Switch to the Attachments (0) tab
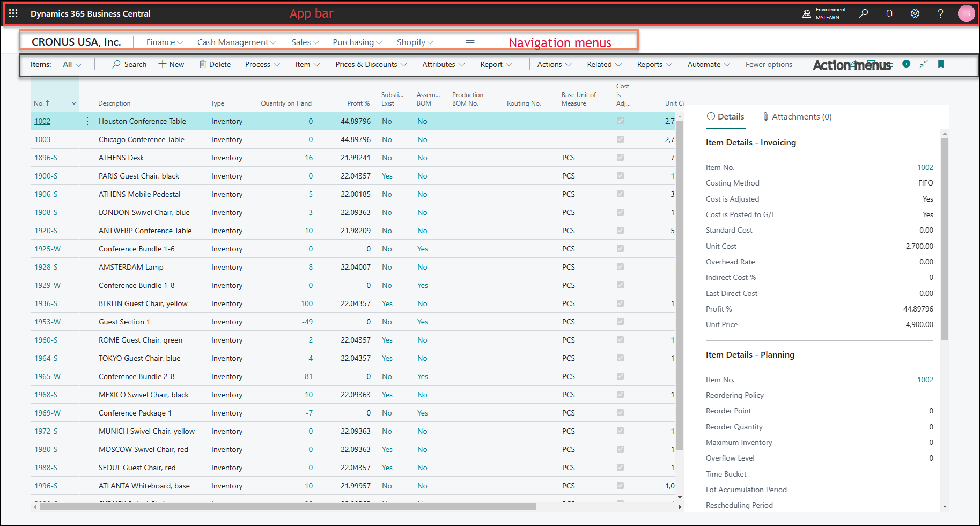This screenshot has height=526, width=980. [x=797, y=117]
